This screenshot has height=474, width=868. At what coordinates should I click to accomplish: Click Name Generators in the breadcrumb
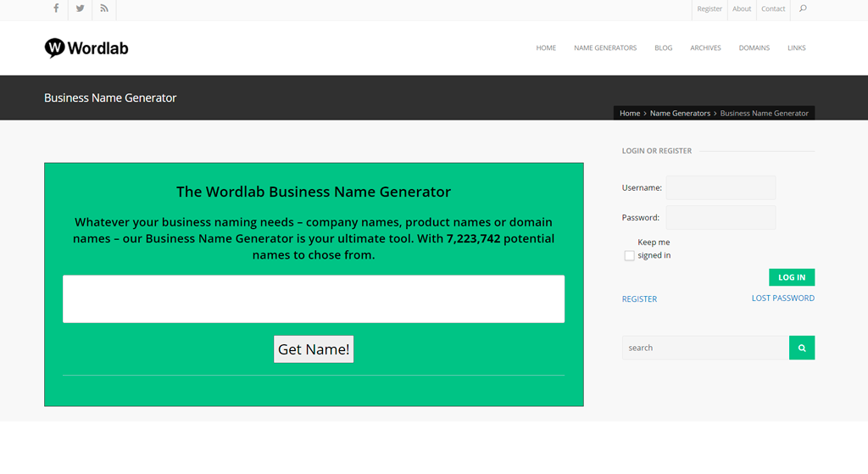[x=680, y=113]
